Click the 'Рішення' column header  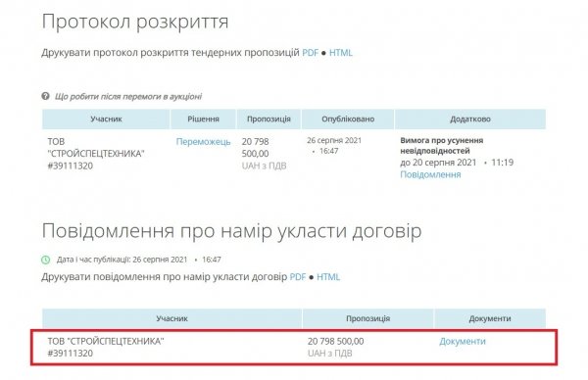(x=203, y=119)
